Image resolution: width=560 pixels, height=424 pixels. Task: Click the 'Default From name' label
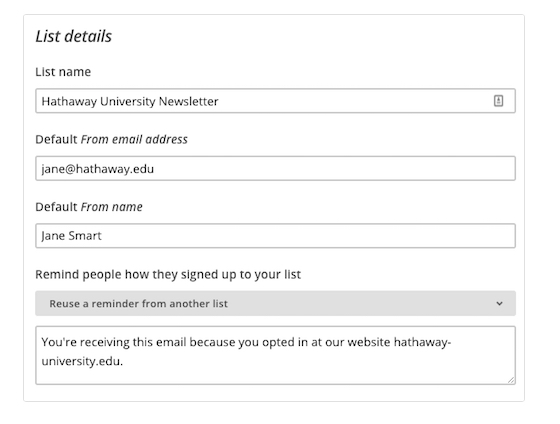tap(89, 207)
